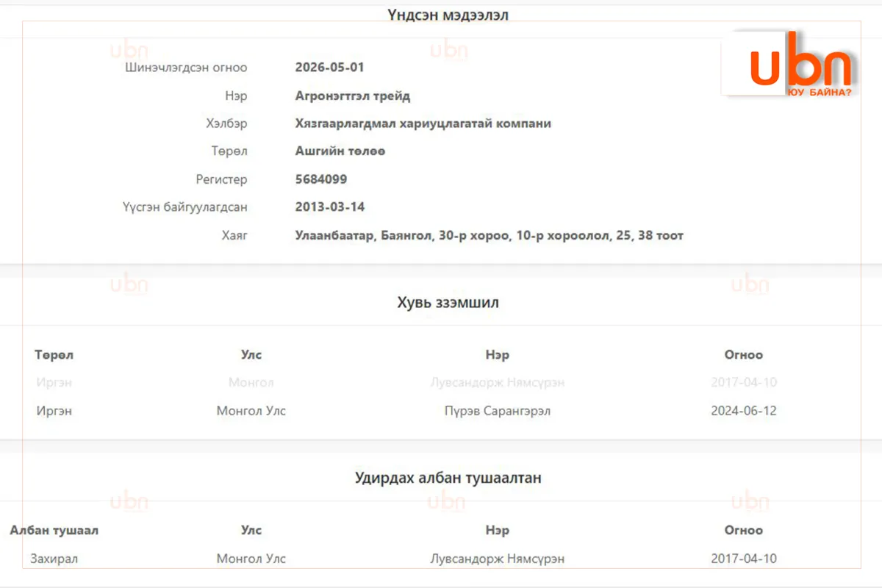Select faded shareholder name "Лувсандорж Нямсүрэн"
The height and width of the screenshot is (588, 882).
(498, 383)
